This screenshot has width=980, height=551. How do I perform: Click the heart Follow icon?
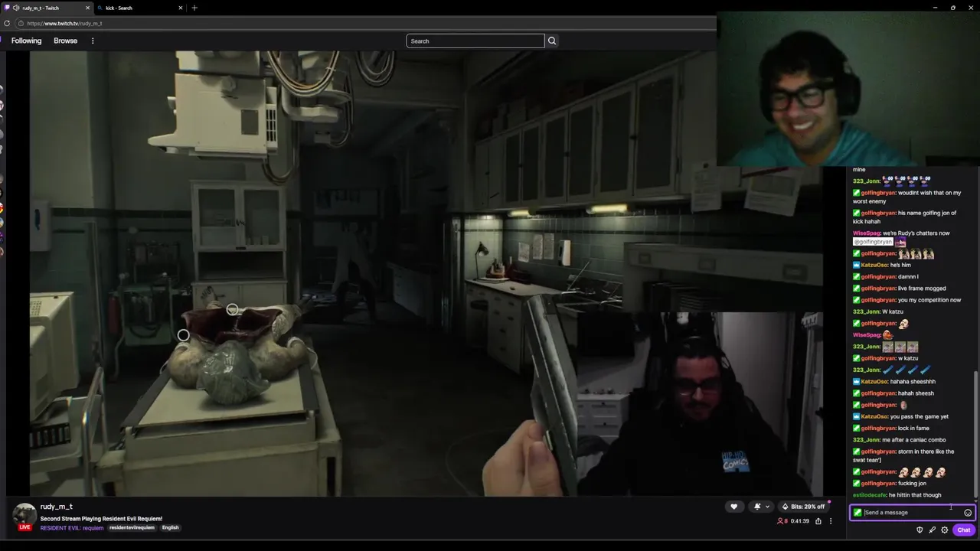733,507
